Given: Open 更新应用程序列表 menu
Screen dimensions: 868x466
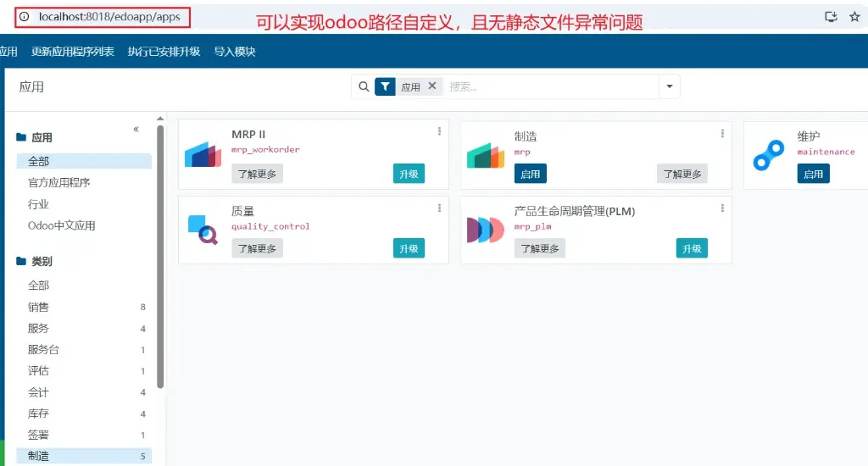Looking at the screenshot, I should 73,52.
